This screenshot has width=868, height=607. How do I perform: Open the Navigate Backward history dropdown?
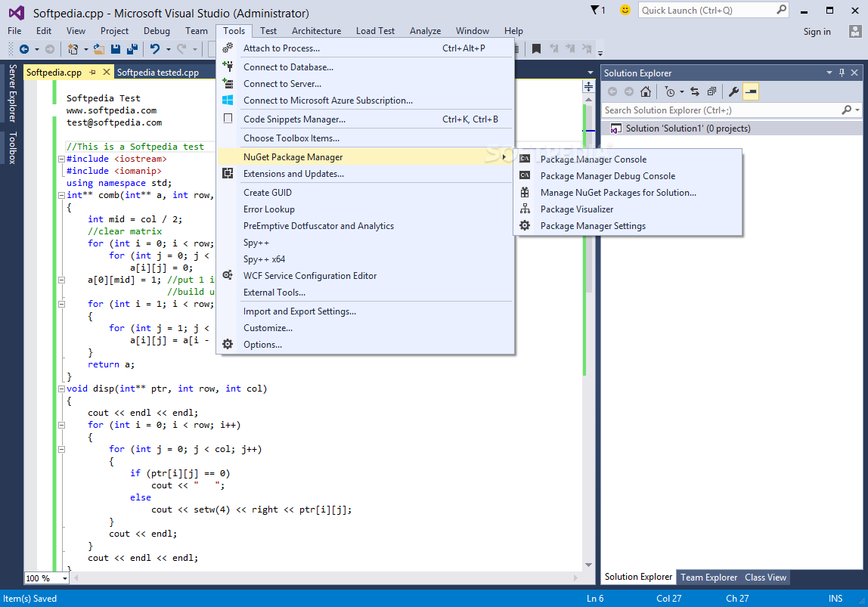pyautogui.click(x=37, y=49)
